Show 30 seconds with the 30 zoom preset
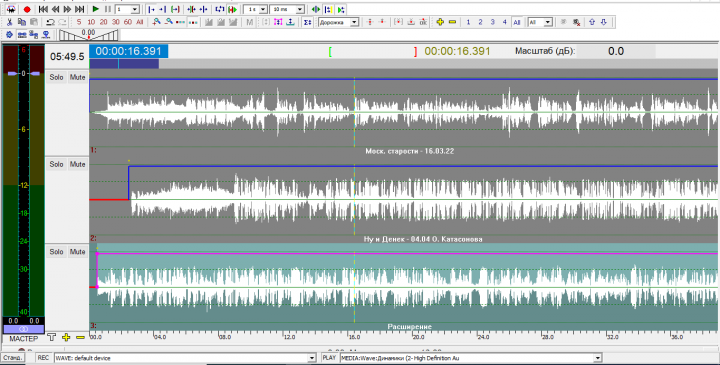 click(116, 22)
